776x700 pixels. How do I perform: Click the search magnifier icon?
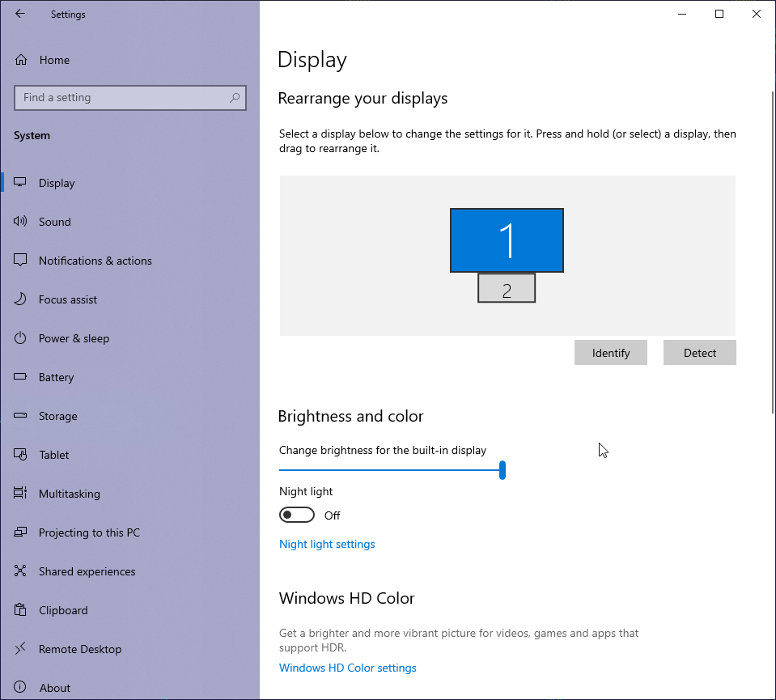(x=235, y=98)
